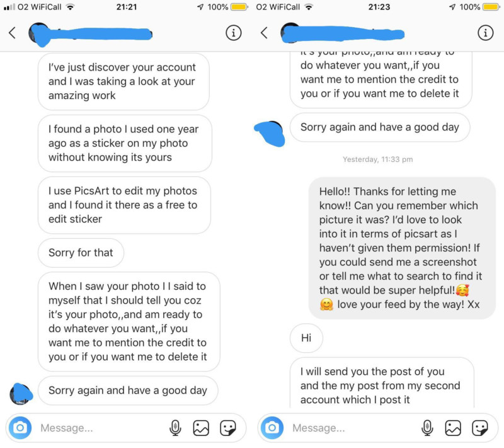Select the 'Hi' message bubble
Viewport: 504px width, 448px height.
click(306, 338)
